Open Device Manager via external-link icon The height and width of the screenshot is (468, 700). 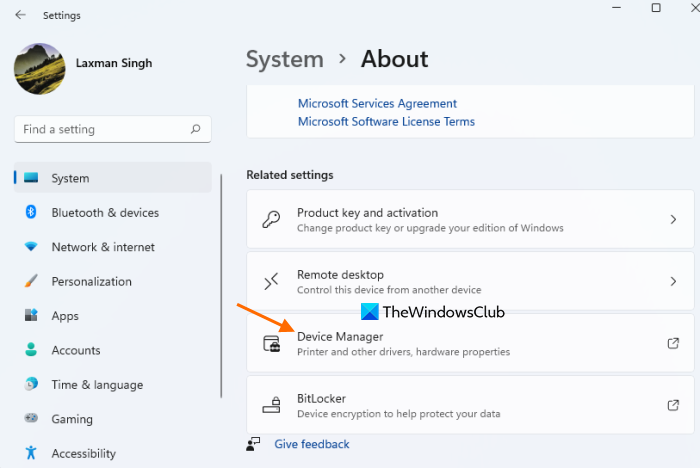pyautogui.click(x=673, y=343)
